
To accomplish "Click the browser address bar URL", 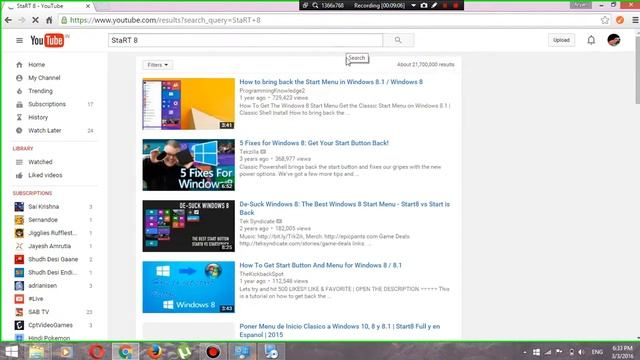I will pyautogui.click(x=165, y=20).
